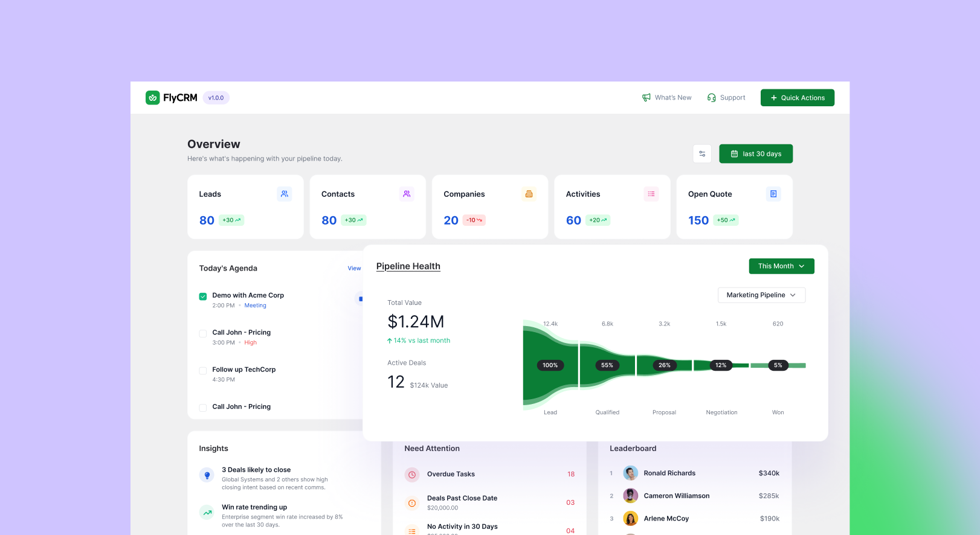
Task: Click the Quick Actions button
Action: point(798,98)
